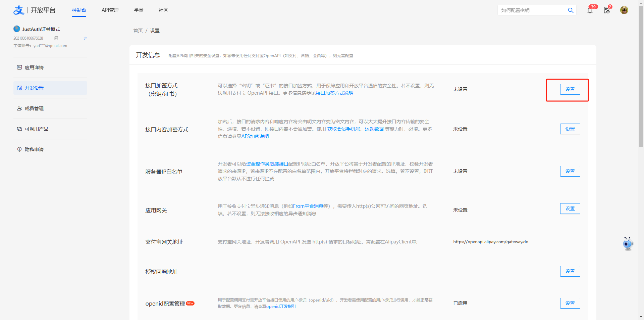Open the 资金操作类敏感接口 link

[267, 164]
